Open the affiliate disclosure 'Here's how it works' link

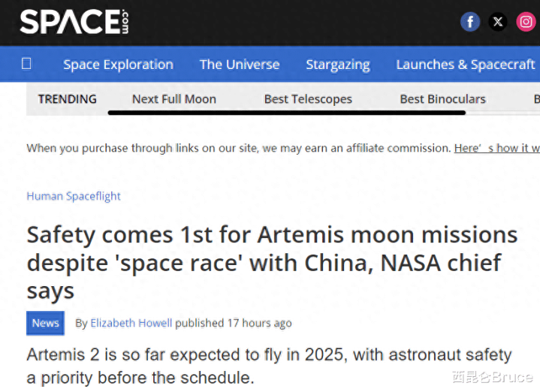click(496, 148)
